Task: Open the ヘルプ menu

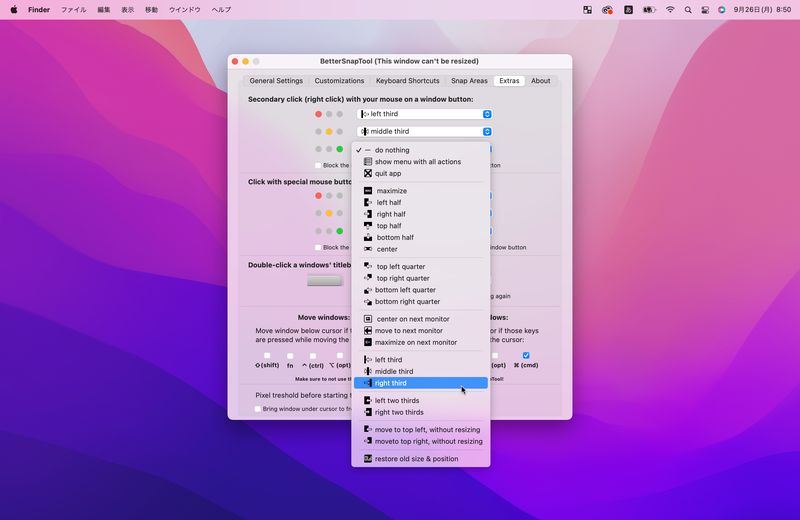Action: (221, 10)
